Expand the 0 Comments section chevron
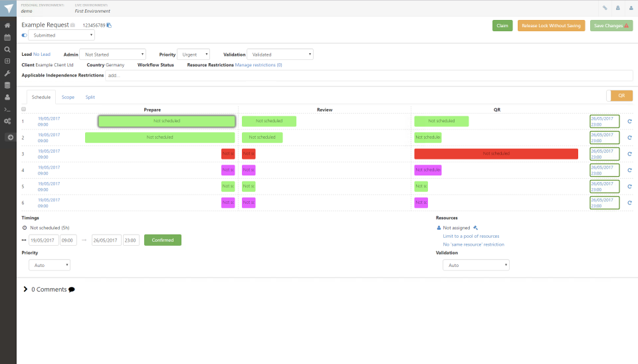Screen dimensions: 638x364 click(25, 289)
